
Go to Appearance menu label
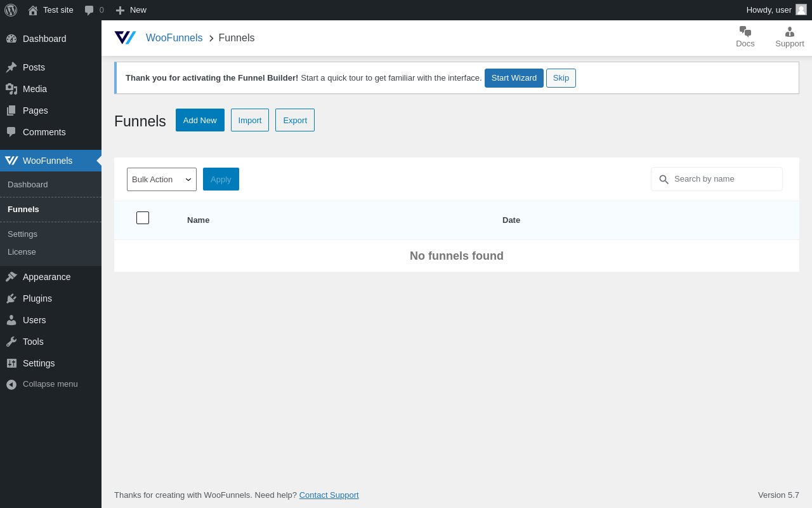(x=47, y=277)
